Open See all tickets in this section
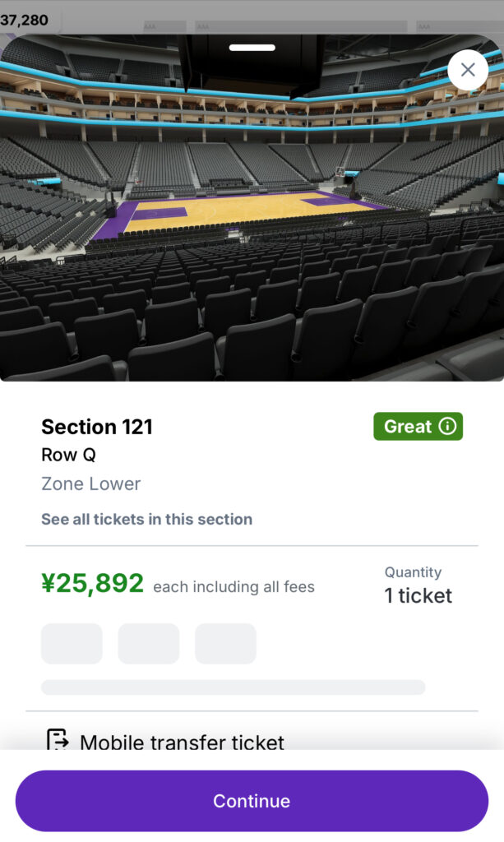This screenshot has height=842, width=504. click(147, 519)
